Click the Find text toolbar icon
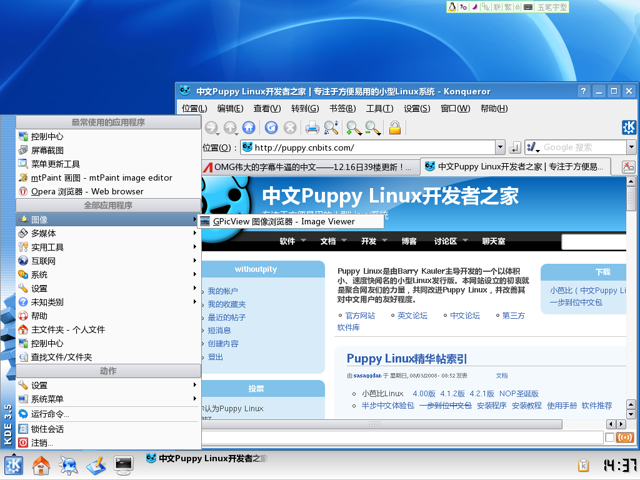 [x=331, y=128]
